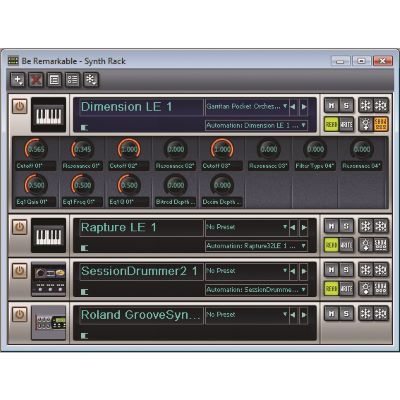
Task: Solo Roland GrooveSynth with S button
Action: click(x=346, y=314)
